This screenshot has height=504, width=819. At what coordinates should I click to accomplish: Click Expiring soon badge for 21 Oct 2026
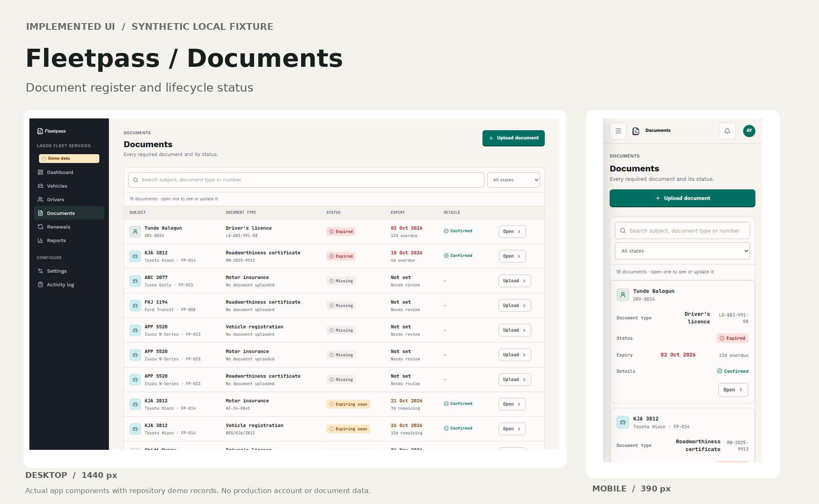[348, 404]
